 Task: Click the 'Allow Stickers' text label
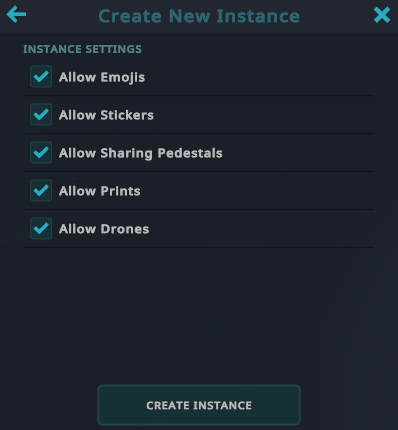tap(106, 115)
